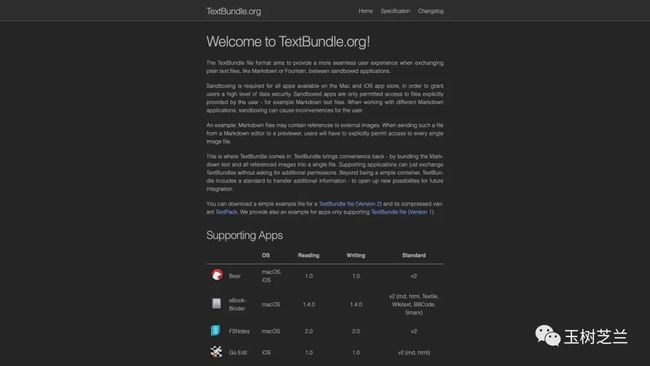
Task: Download the TextBundle file (Version 2) example
Action: 350,204
